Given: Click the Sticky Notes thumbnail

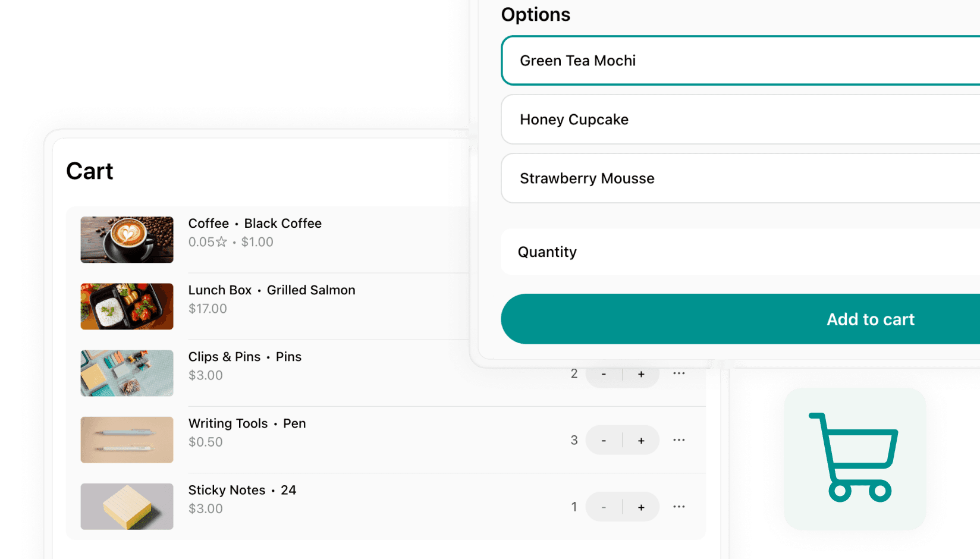Looking at the screenshot, I should click(127, 506).
